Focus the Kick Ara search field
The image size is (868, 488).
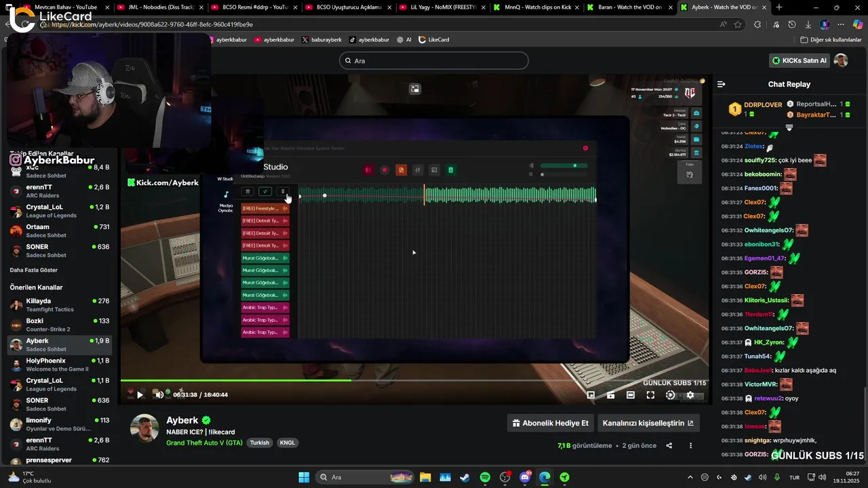tap(434, 60)
